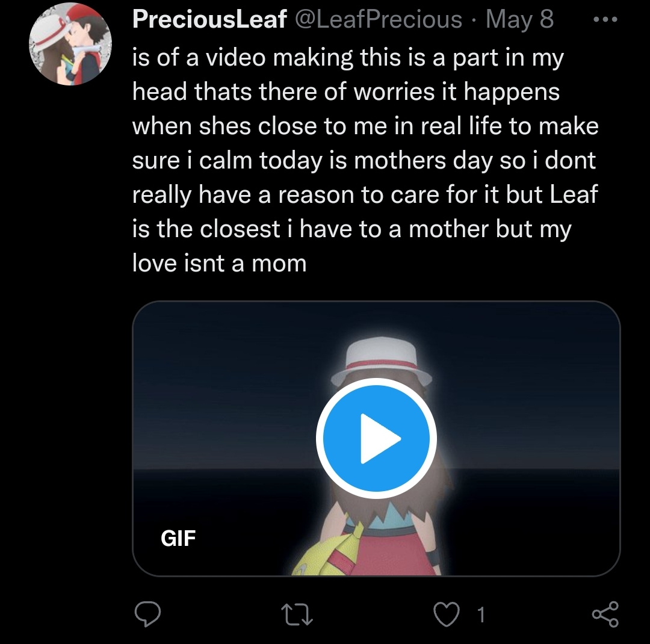Screen dimensions: 650x644
Task: Open the three-dot more options menu
Action: 605,19
